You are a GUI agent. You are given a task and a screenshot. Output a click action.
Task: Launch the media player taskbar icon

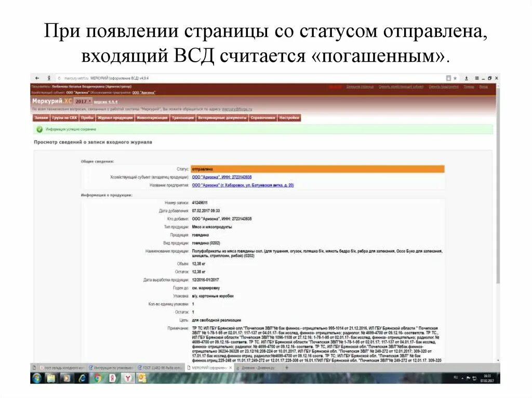click(66, 378)
